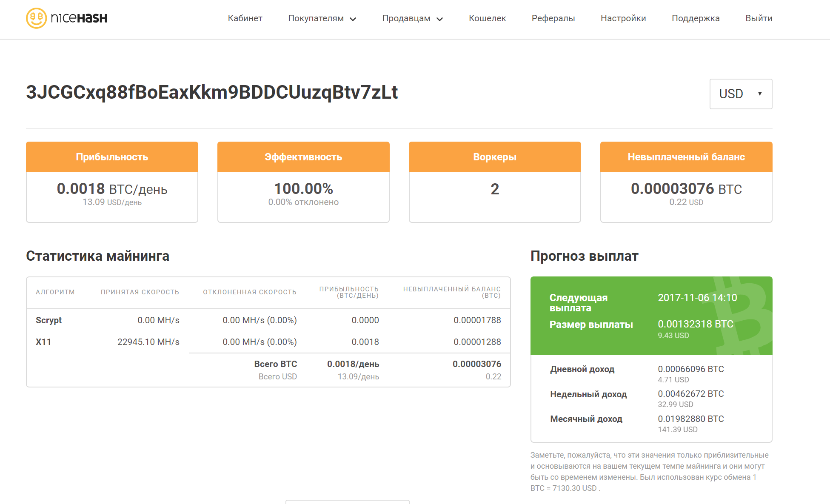Select the wallet address 3JCGCxq88fBoEaxKkm9BDDCUuzqBtv7zLt
This screenshot has height=504, width=830.
coord(212,92)
